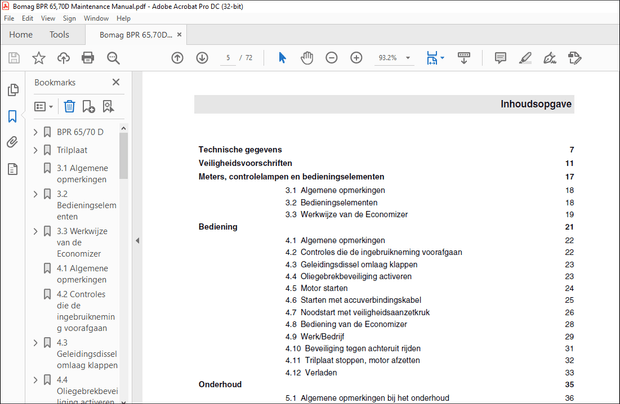
Task: Open Page Thumbnails side panel
Action: point(13,90)
